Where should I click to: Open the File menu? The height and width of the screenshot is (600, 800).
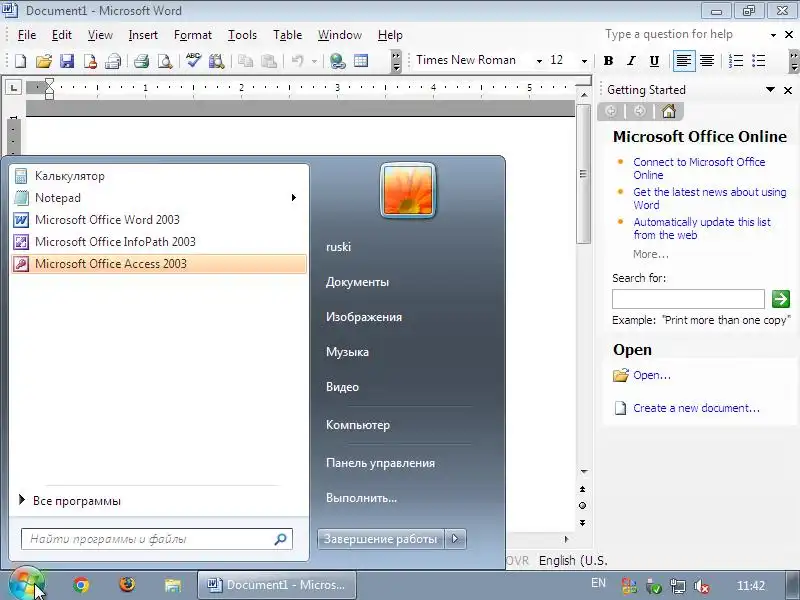27,35
